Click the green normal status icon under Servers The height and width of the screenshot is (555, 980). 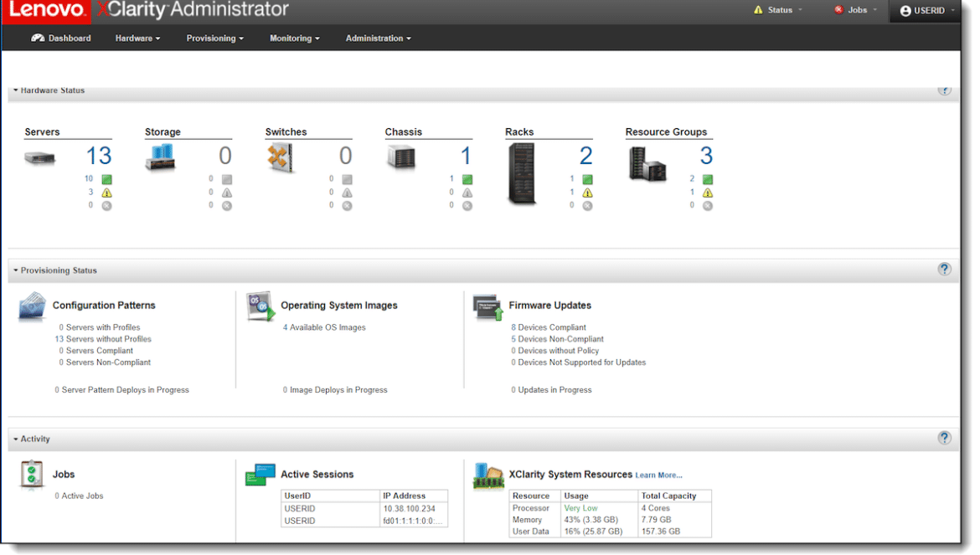coord(107,179)
